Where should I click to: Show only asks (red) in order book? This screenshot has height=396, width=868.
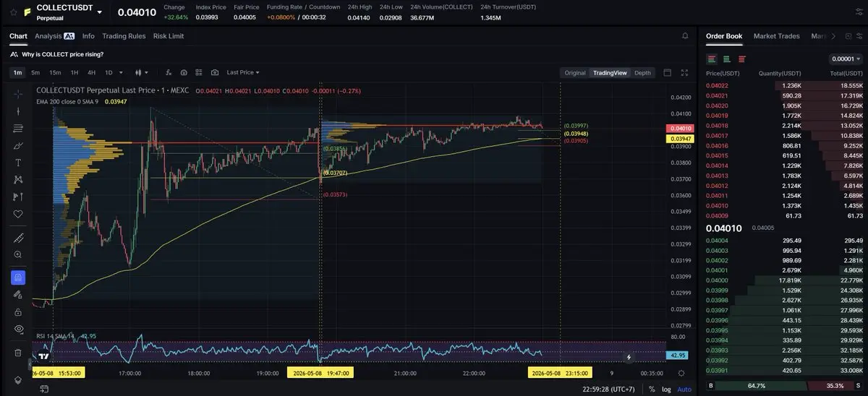tap(742, 59)
